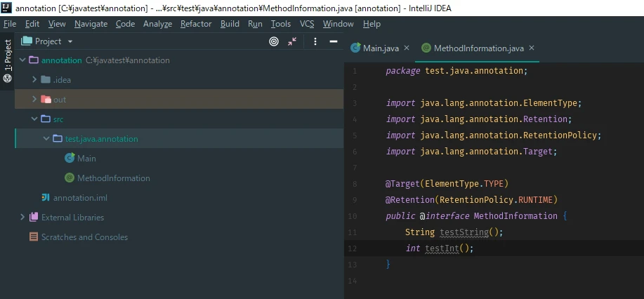
Task: Expand the out folder chevron
Action: [34, 100]
